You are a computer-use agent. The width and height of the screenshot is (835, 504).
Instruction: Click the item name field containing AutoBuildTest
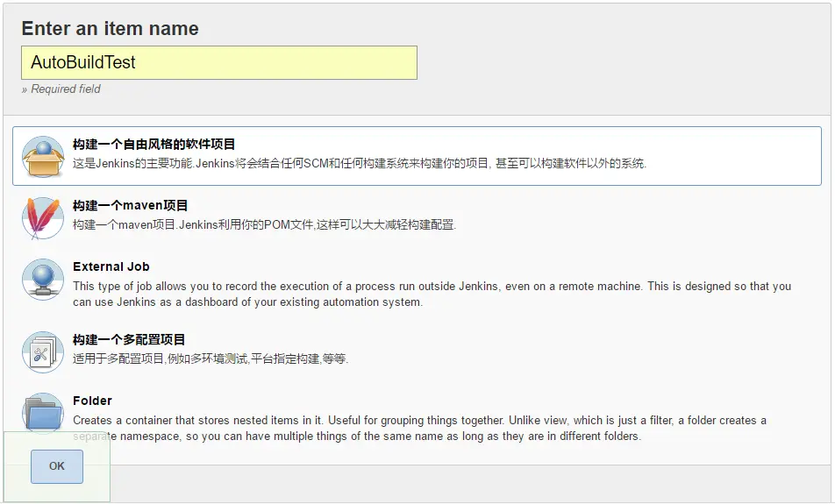(x=219, y=63)
